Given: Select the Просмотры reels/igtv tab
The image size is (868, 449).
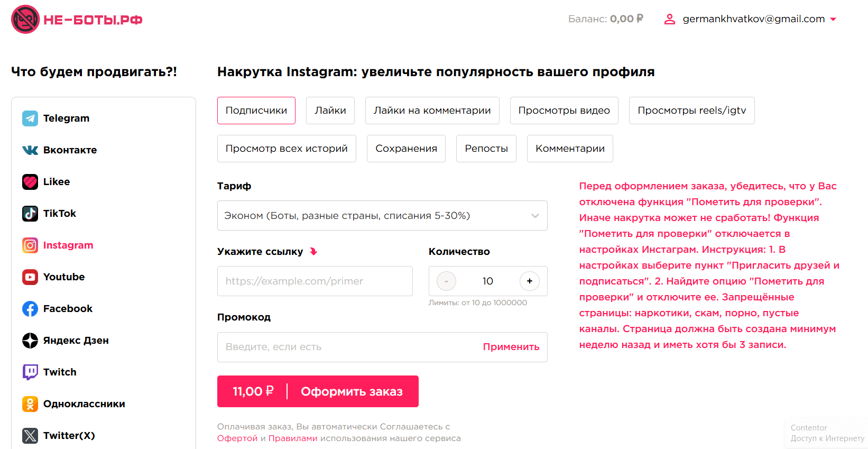Looking at the screenshot, I should (x=691, y=111).
